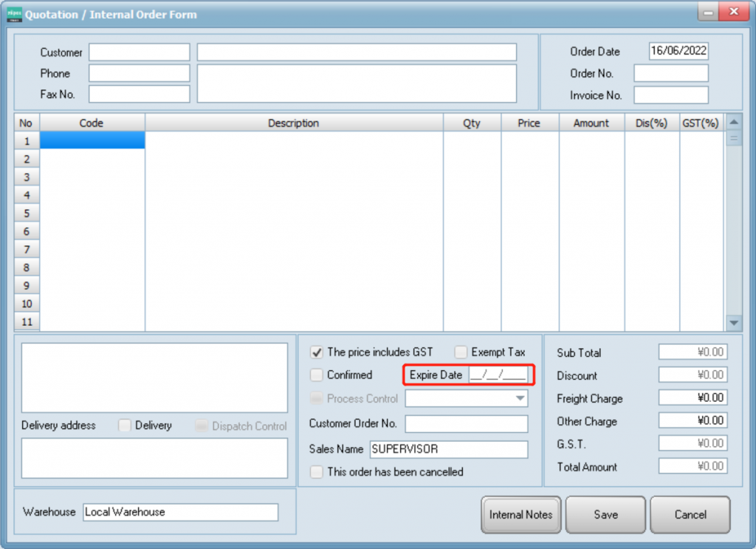Tick the Delivery checkbox
Image resolution: width=756 pixels, height=549 pixels.
tap(125, 426)
